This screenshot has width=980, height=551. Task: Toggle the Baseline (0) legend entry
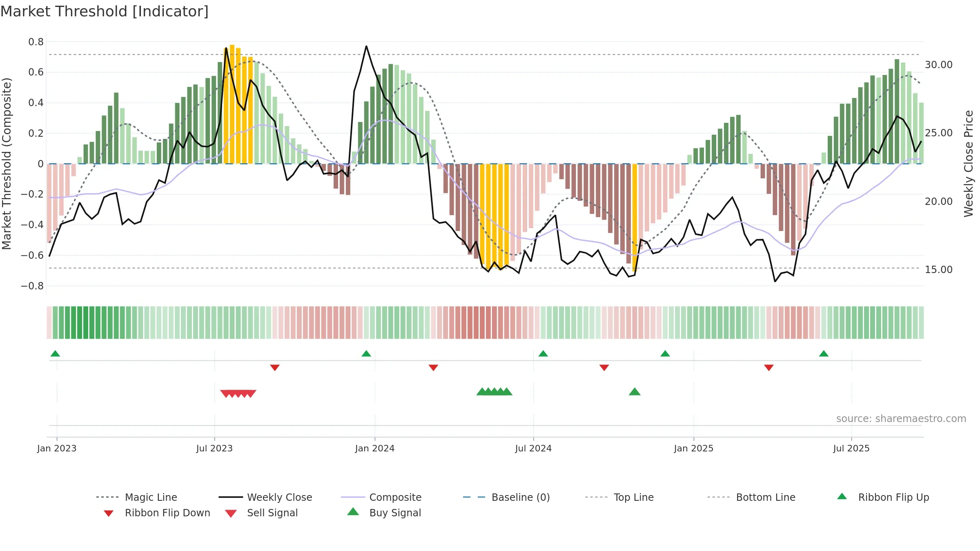coord(506,497)
